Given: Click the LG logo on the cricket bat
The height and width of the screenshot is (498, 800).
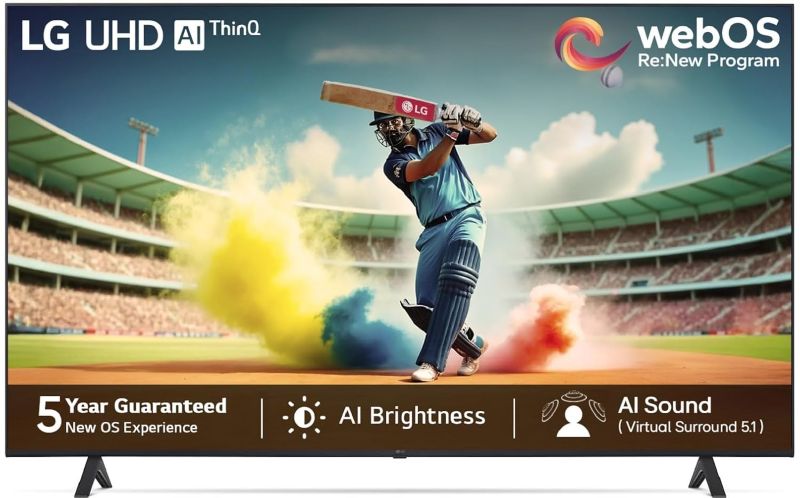Looking at the screenshot, I should click(x=414, y=109).
